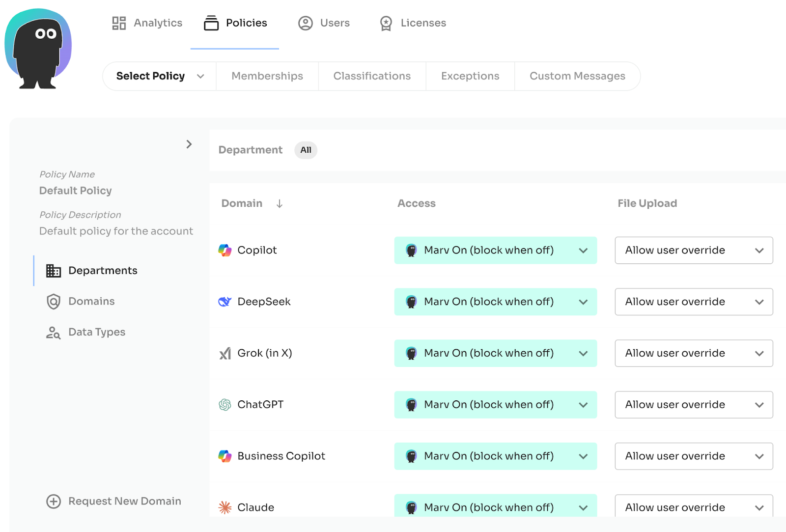Open Business Copilot Access dropdown

[496, 456]
